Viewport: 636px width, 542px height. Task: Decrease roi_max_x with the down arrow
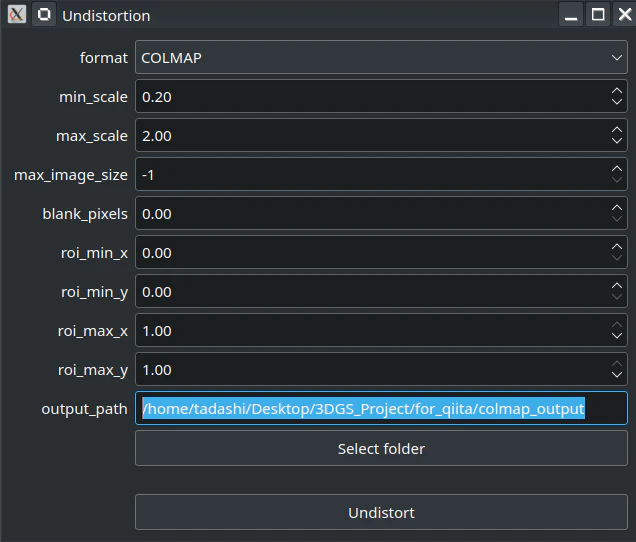pos(617,336)
